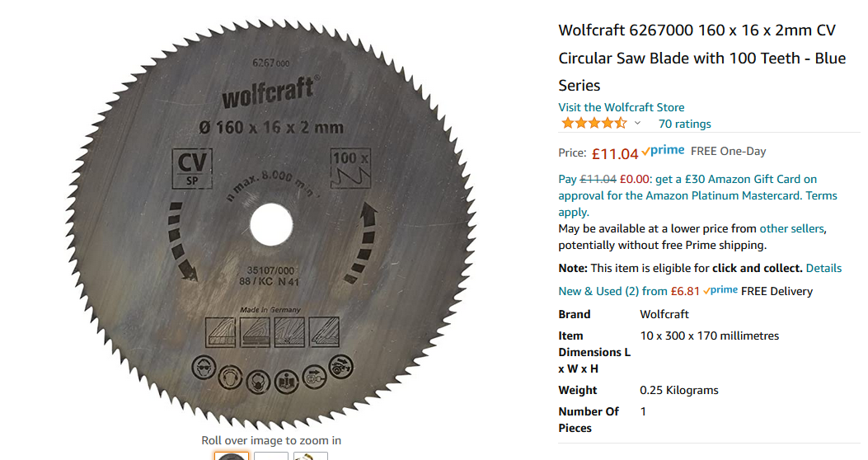This screenshot has height=460, width=868.
Task: Select the third image thumbnail
Action: [311, 456]
